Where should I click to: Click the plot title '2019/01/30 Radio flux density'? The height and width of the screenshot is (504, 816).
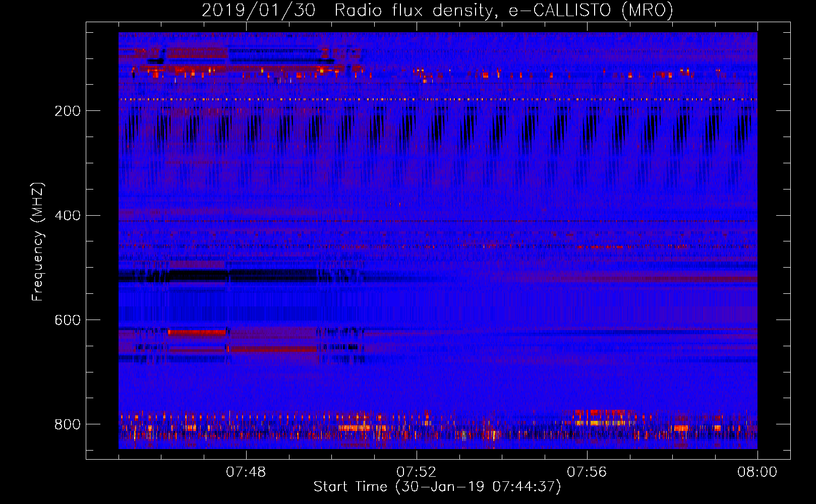(x=438, y=11)
